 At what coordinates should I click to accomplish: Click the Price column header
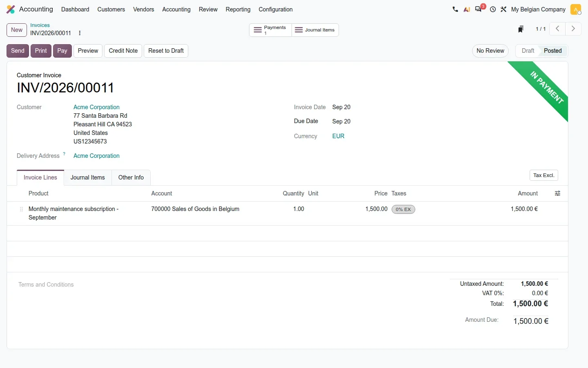coord(381,193)
